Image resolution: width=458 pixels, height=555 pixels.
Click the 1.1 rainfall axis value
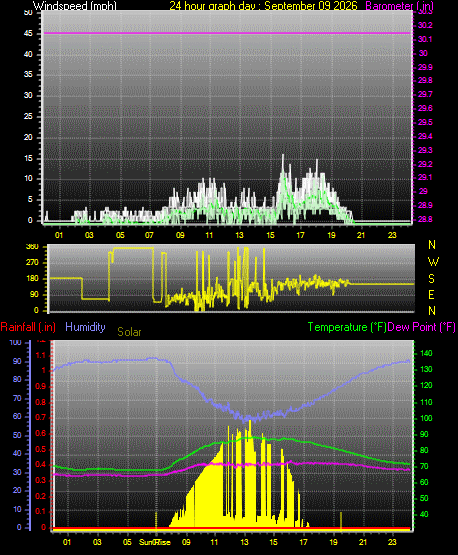[x=41, y=355]
